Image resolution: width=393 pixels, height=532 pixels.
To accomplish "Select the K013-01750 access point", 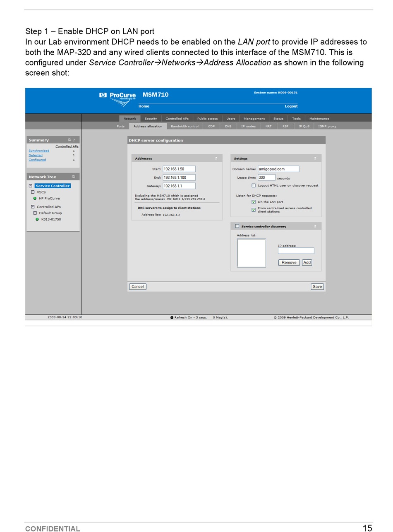I will click(51, 219).
